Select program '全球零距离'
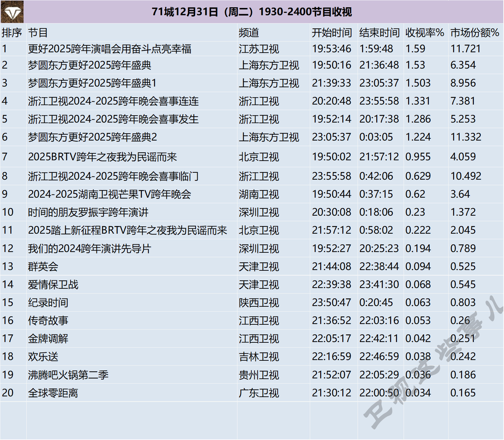The image size is (504, 440). pyautogui.click(x=53, y=393)
